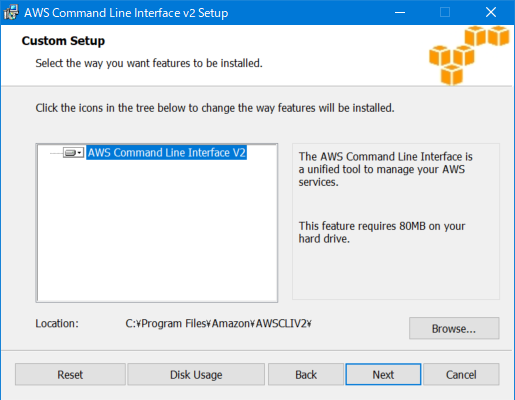Viewport: 515px width, 400px height.
Task: Proceed with the Next button
Action: coord(383,374)
